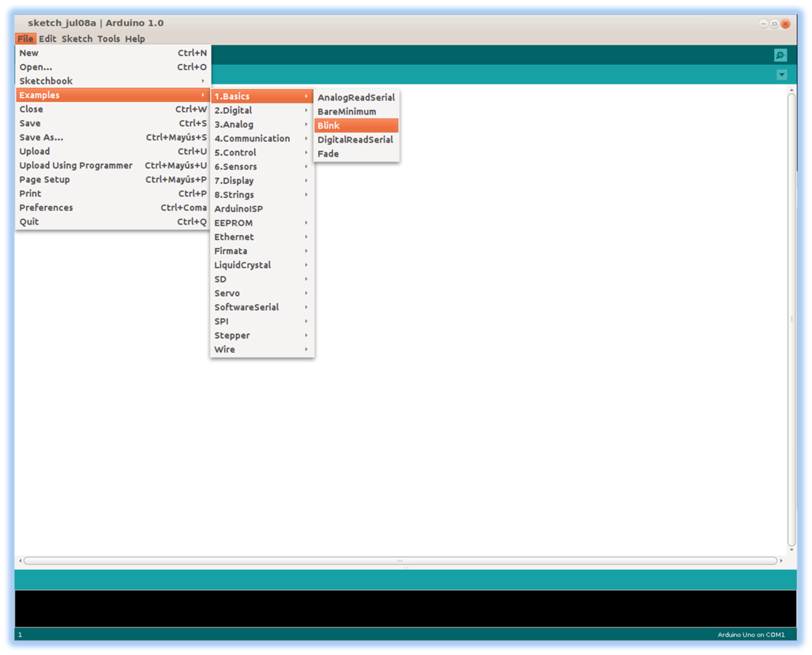Viewport: 812px width, 655px height.
Task: Open the Tools menu
Action: coord(109,39)
